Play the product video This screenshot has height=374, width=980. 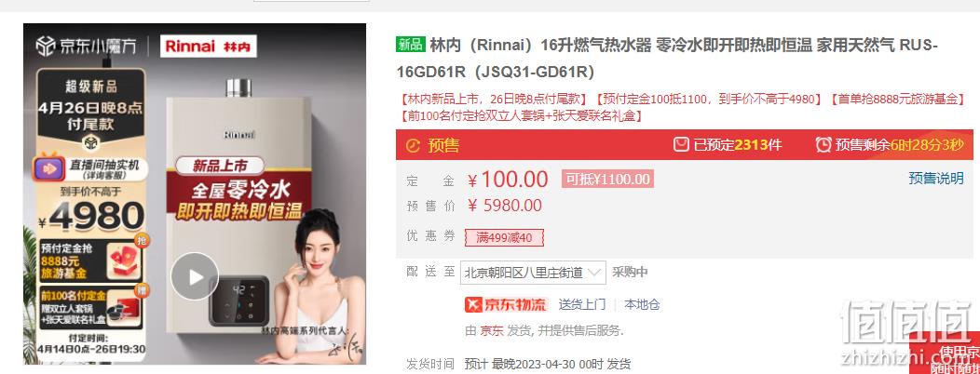pos(195,276)
